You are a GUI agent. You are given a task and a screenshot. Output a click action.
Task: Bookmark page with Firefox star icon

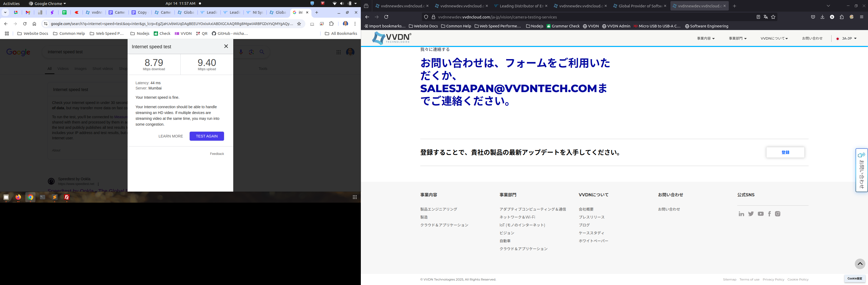tap(773, 17)
